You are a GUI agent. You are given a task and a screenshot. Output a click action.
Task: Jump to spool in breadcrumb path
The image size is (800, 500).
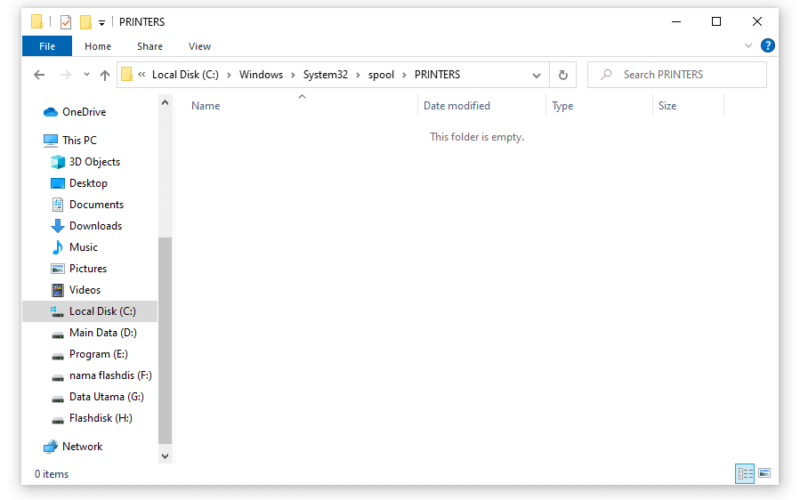[x=381, y=74]
